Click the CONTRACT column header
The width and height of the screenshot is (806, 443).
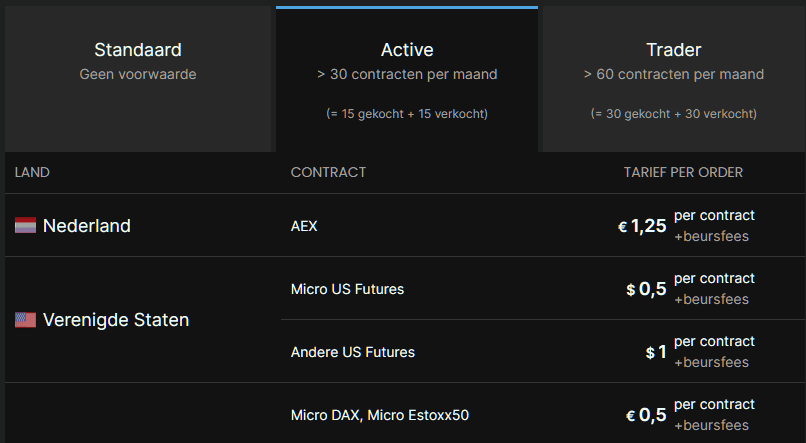coord(328,172)
